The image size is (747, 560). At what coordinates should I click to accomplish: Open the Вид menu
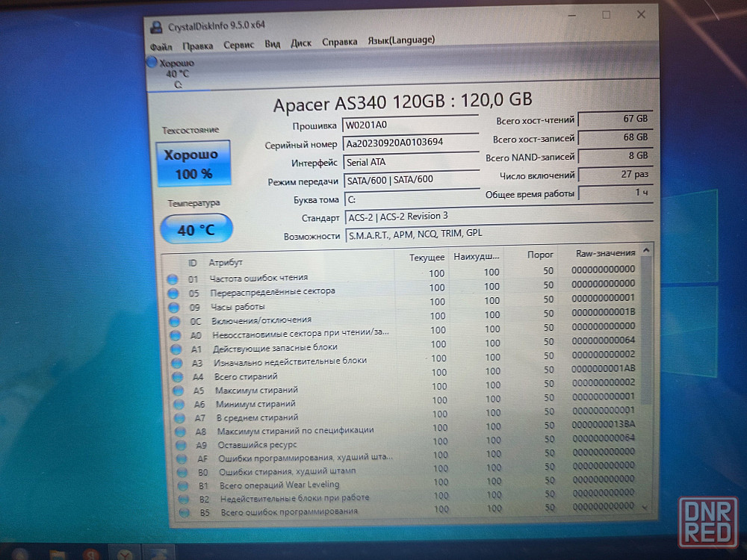click(x=273, y=44)
